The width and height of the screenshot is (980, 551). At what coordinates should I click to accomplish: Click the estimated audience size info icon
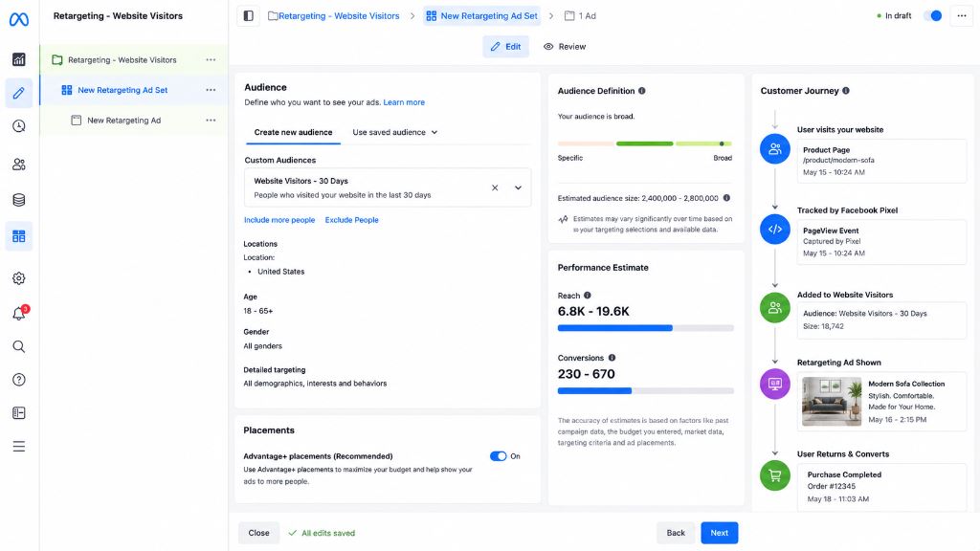click(726, 198)
